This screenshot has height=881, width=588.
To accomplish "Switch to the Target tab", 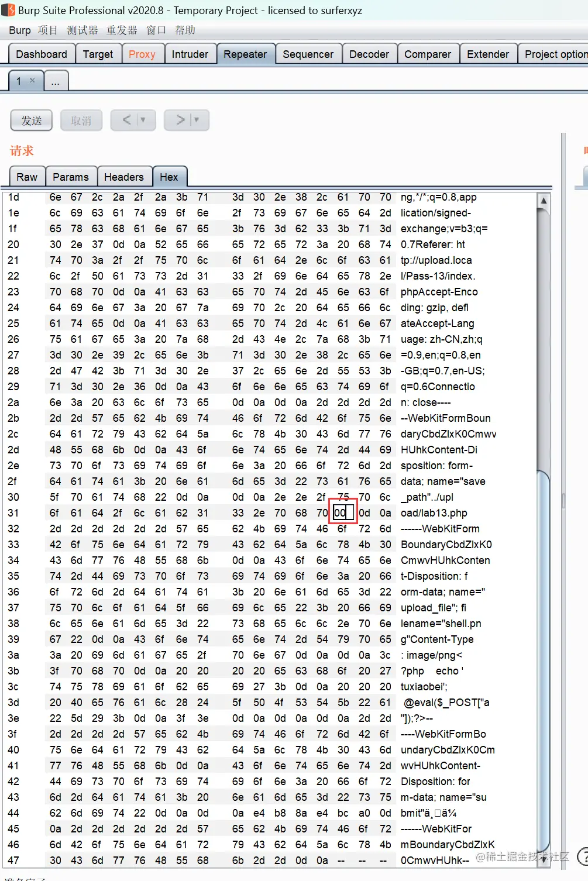I will coord(98,54).
